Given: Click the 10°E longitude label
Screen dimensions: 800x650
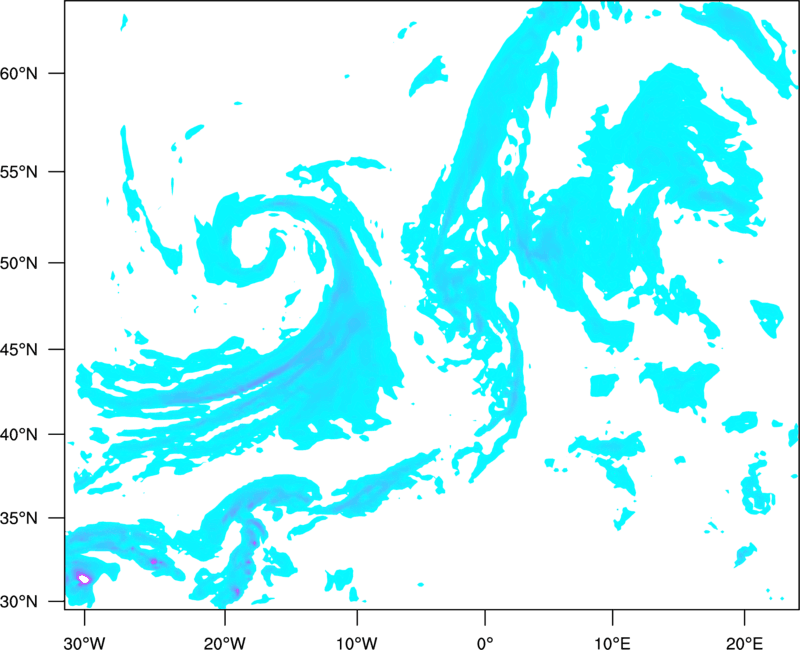Looking at the screenshot, I should (612, 643).
